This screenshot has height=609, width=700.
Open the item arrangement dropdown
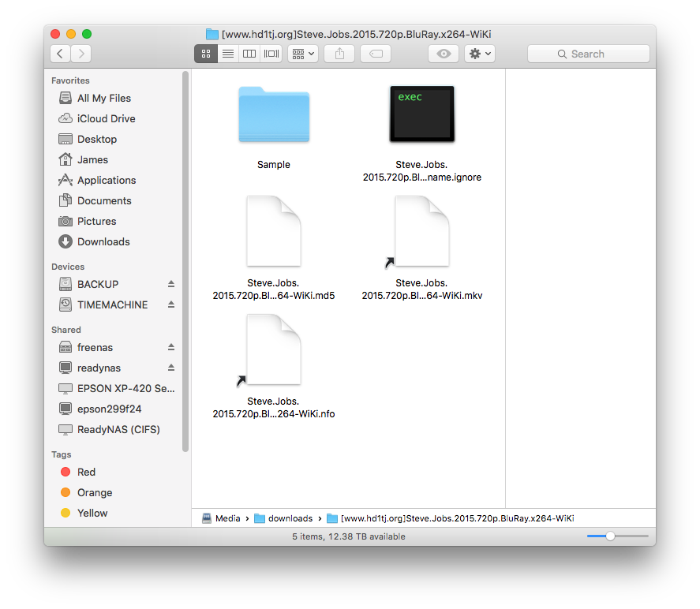303,54
